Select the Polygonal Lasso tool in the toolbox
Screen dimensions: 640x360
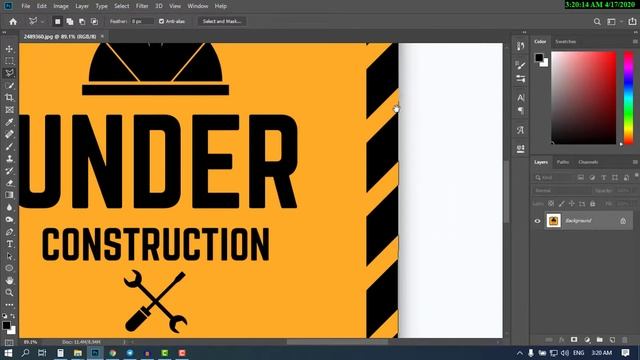9,73
